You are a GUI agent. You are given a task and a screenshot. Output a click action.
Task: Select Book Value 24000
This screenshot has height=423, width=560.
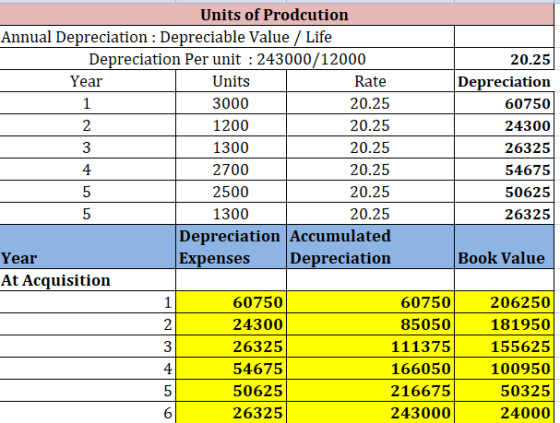pyautogui.click(x=504, y=412)
